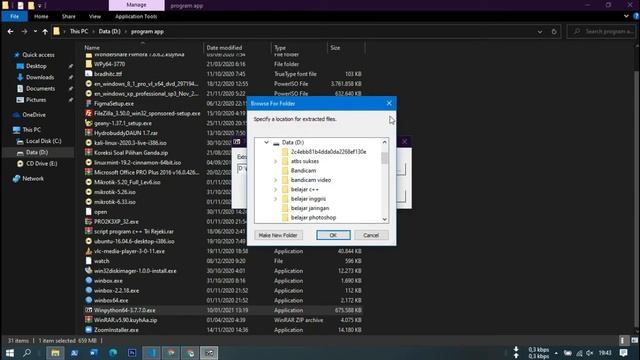Click Data (D:) in address breadcrumb

coord(109,31)
